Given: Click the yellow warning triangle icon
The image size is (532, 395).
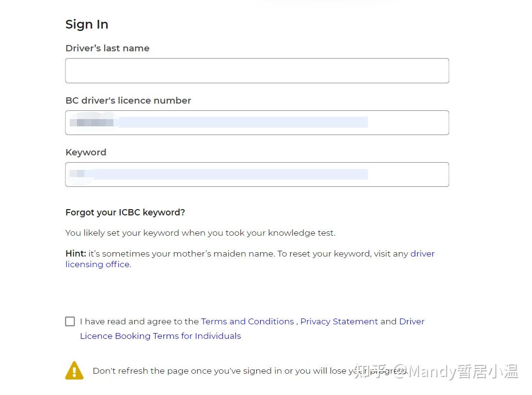Looking at the screenshot, I should click(74, 371).
